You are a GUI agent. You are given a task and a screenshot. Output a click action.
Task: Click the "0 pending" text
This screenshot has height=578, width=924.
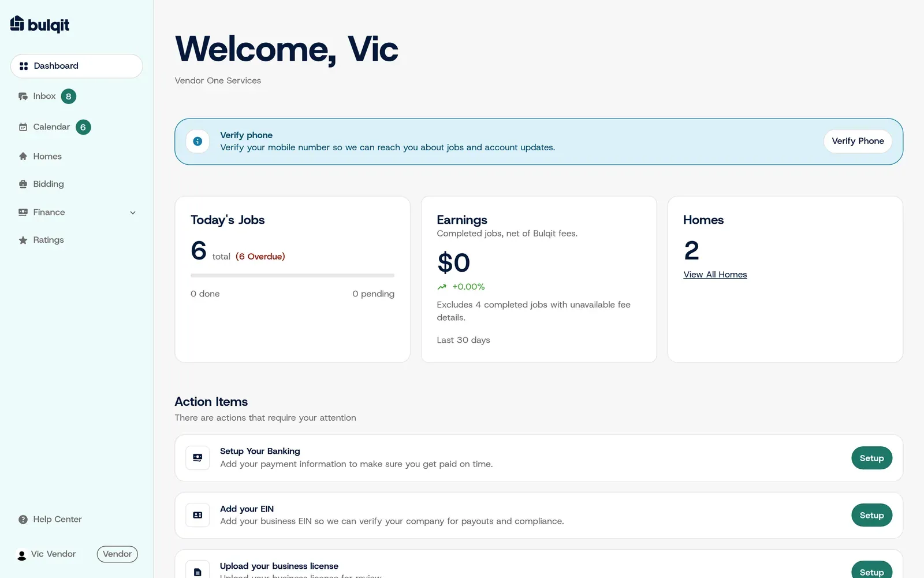374,294
